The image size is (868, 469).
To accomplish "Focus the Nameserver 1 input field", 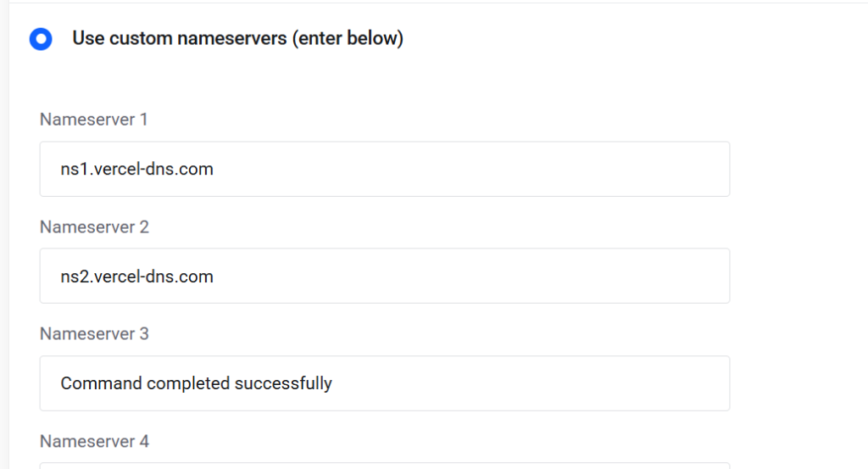I will [x=384, y=169].
